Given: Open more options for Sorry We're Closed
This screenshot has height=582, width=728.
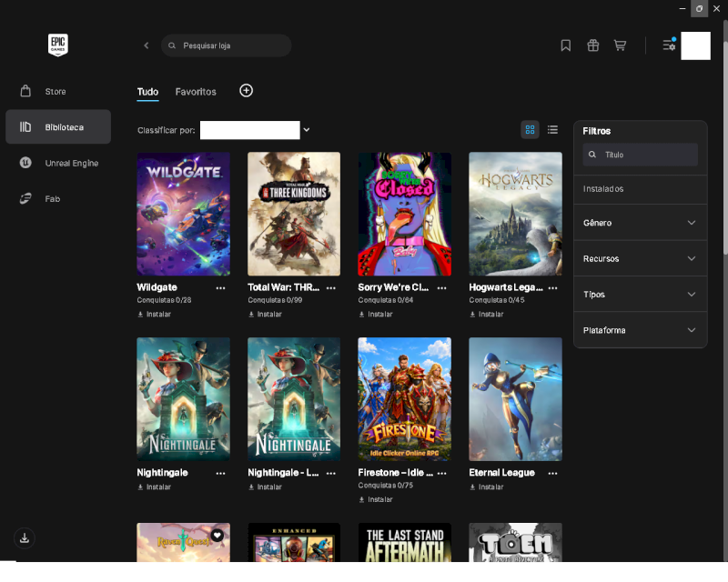Looking at the screenshot, I should click(x=442, y=288).
